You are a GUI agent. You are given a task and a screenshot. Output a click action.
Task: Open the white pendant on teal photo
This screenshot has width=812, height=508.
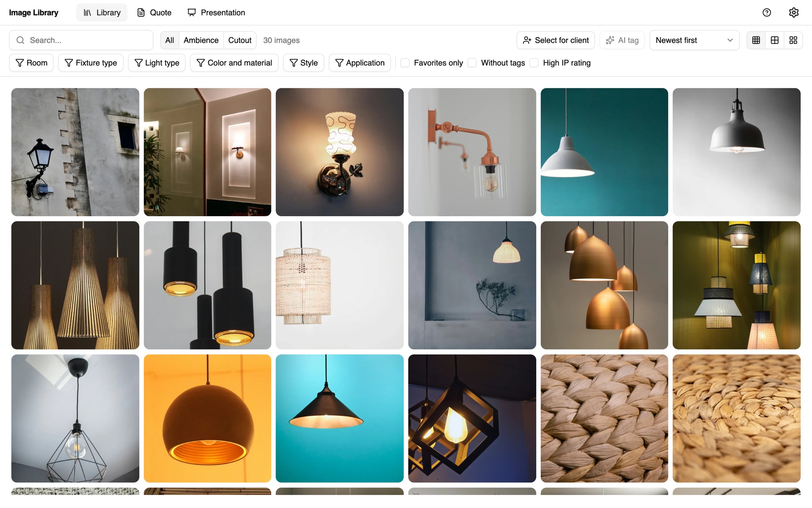point(604,152)
